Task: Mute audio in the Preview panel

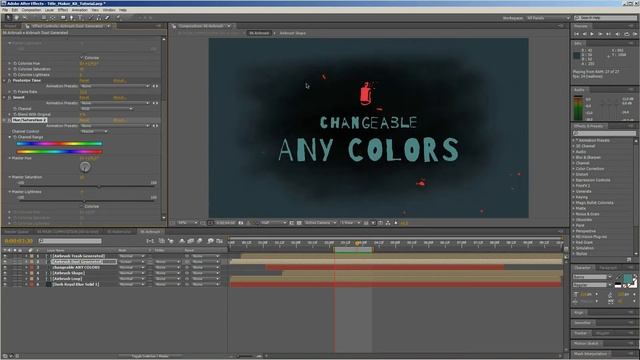Action: [x=618, y=34]
